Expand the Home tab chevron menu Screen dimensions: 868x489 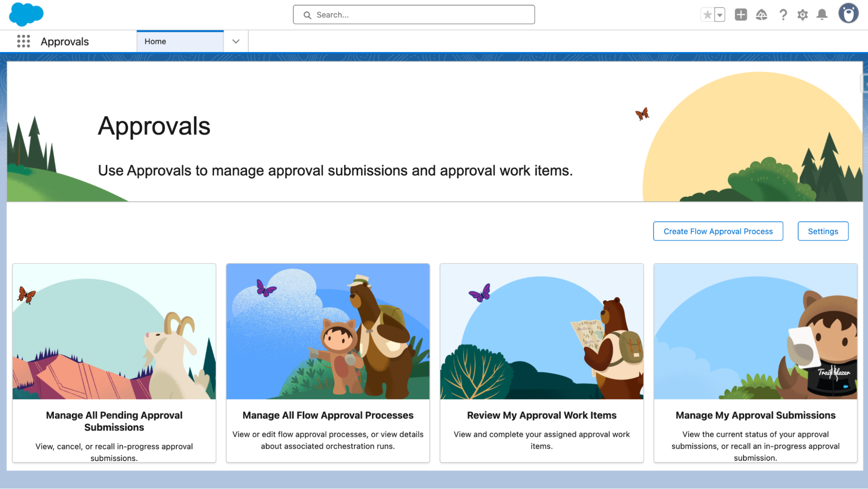point(235,41)
